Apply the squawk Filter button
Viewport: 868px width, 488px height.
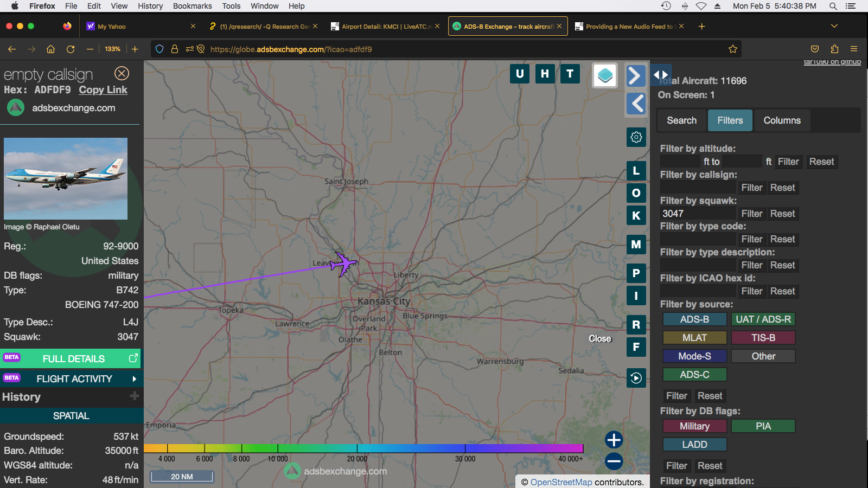coord(752,214)
